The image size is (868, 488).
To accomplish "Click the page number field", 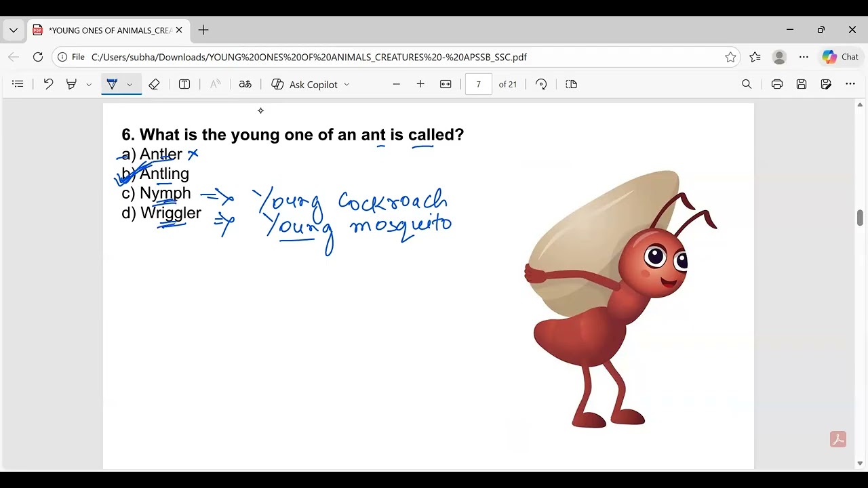I will 479,84.
